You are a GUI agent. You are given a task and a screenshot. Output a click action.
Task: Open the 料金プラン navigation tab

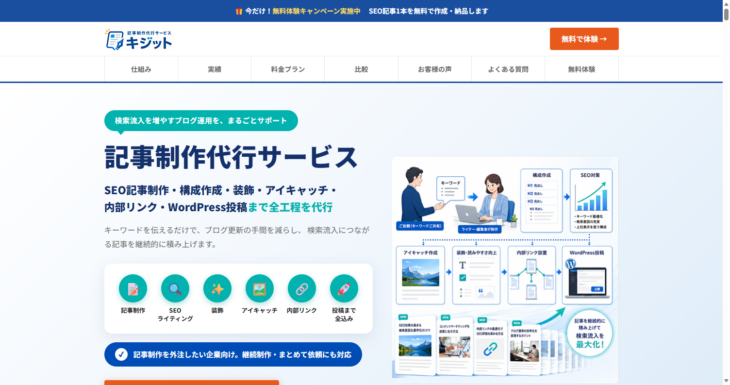(x=288, y=69)
